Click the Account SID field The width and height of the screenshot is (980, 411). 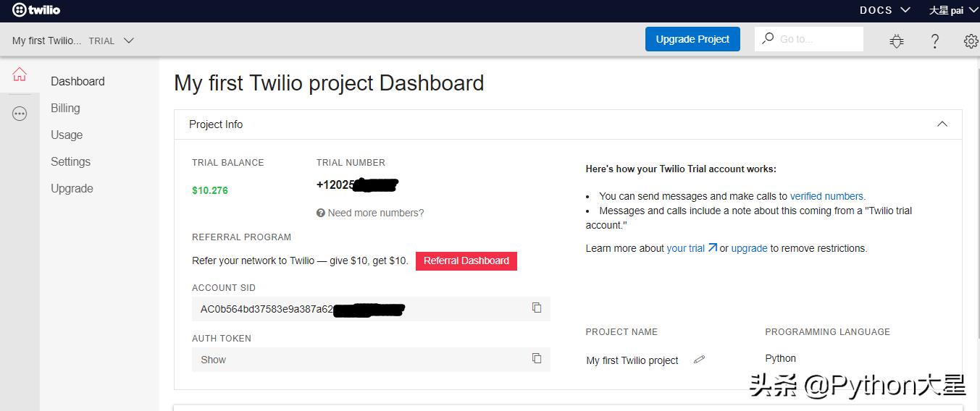click(x=371, y=309)
